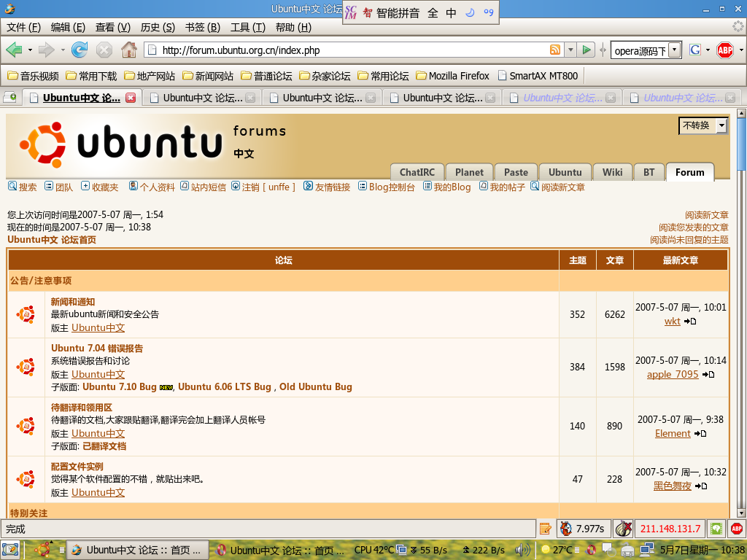Close the active Ubuntu中文 论坛 tab

click(x=130, y=98)
